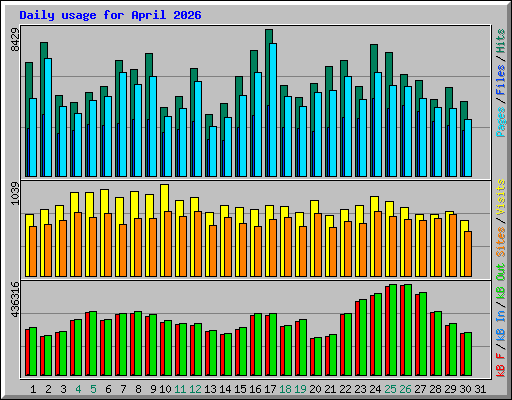Click day label 14 on x-axis

225,389
